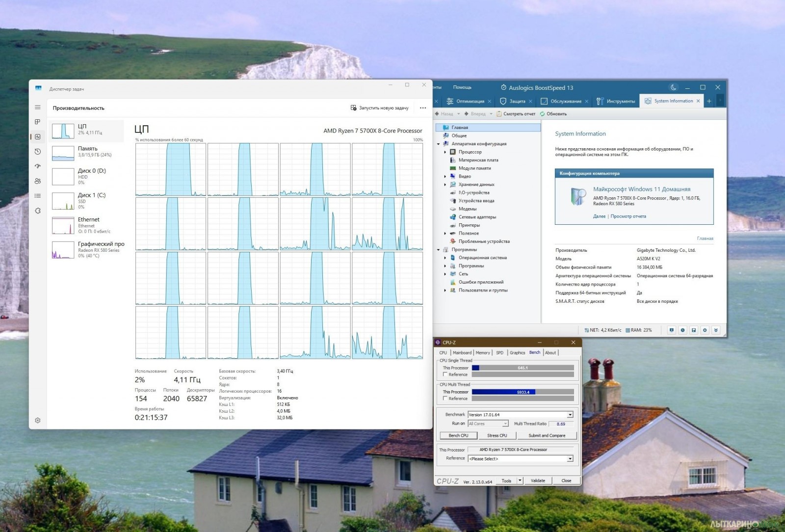
Task: Open Services icon in Task Manager sidebar
Action: (38, 211)
